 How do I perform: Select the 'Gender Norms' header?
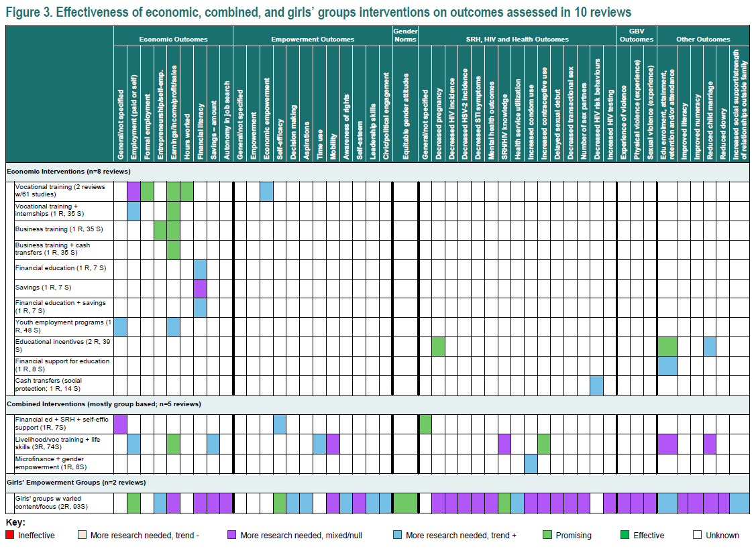click(405, 35)
